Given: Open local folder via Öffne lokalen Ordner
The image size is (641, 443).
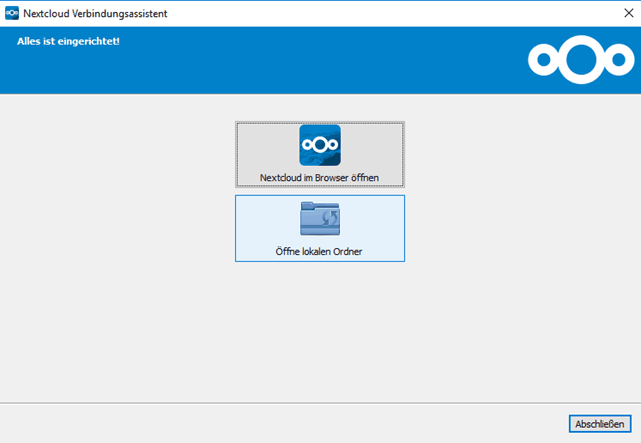Looking at the screenshot, I should click(x=320, y=228).
